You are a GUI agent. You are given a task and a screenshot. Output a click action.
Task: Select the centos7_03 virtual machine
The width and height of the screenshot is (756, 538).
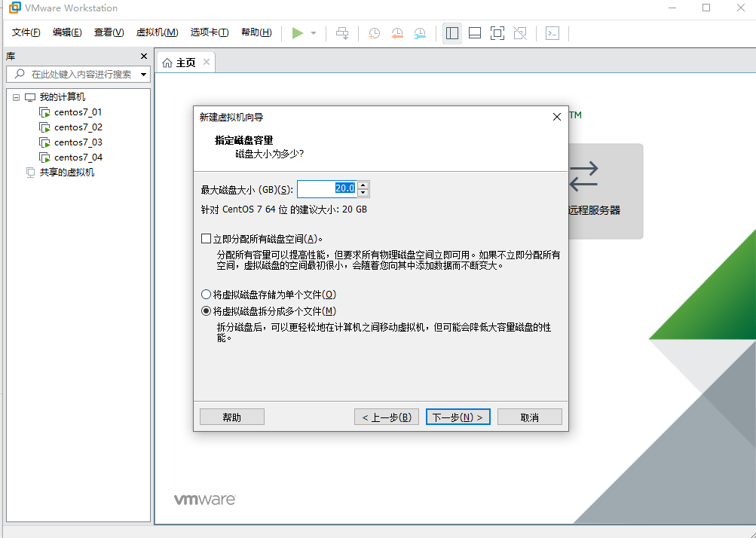point(76,142)
